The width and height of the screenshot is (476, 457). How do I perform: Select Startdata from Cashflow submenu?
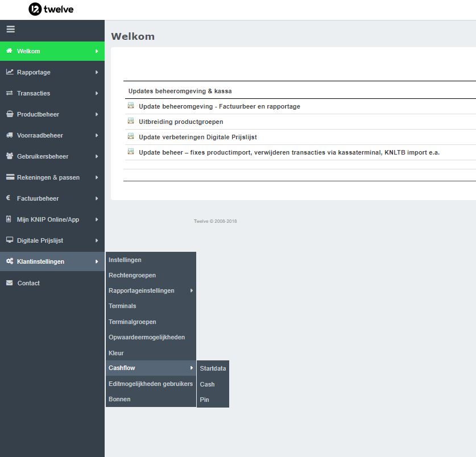[213, 368]
